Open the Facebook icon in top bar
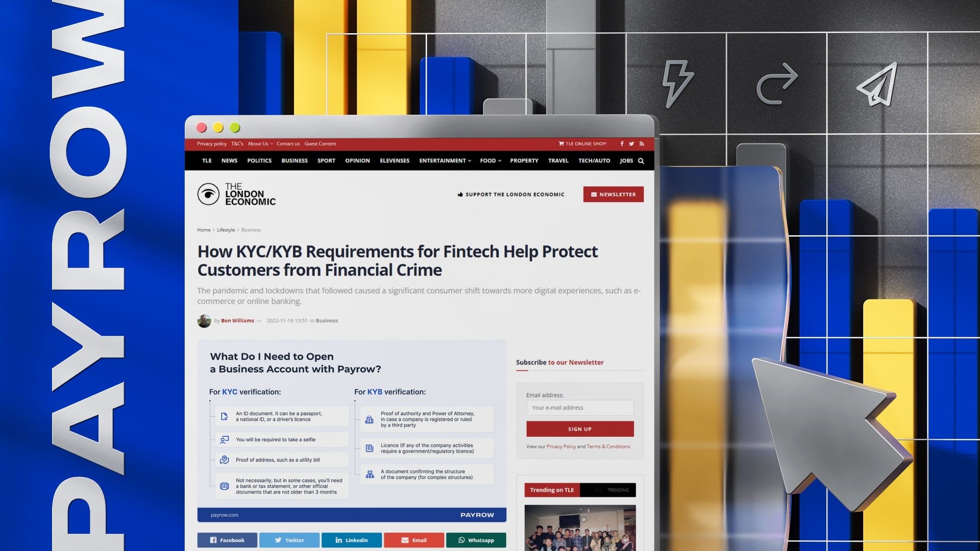Image resolution: width=980 pixels, height=551 pixels. pos(622,144)
